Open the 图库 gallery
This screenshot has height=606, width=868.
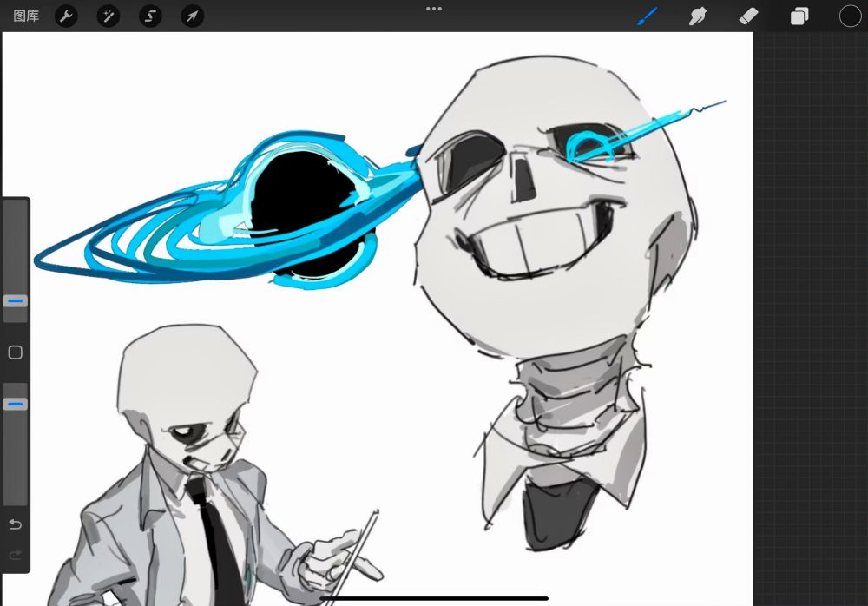point(26,16)
